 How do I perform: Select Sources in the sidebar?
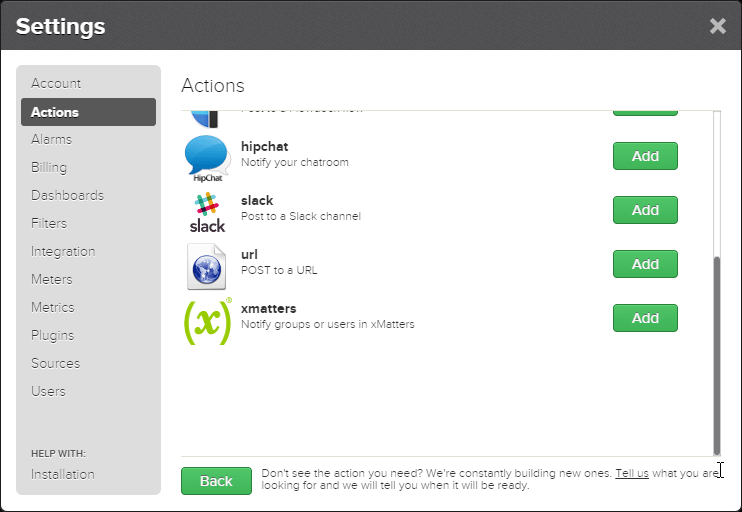55,363
